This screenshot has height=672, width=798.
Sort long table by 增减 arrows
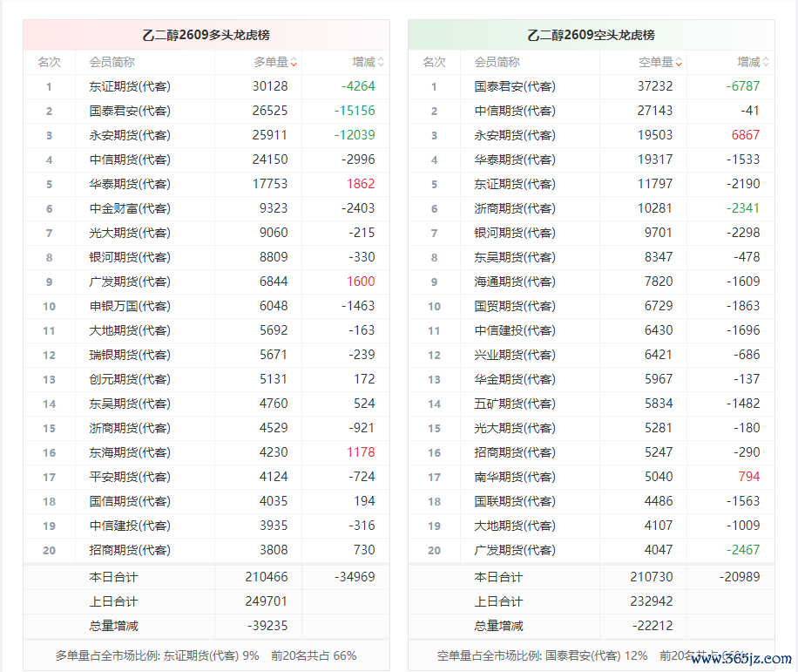[381, 63]
